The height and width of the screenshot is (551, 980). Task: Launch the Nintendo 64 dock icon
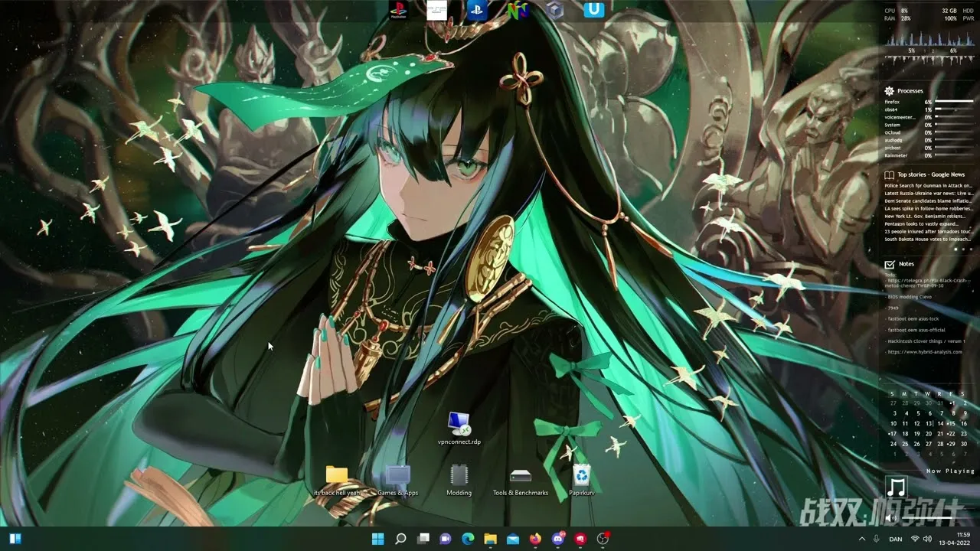pos(517,10)
